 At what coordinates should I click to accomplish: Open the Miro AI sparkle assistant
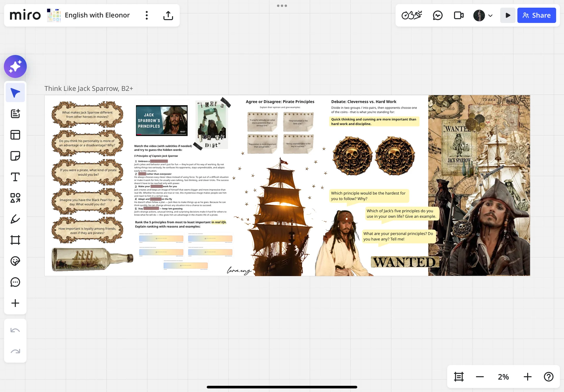coord(15,66)
